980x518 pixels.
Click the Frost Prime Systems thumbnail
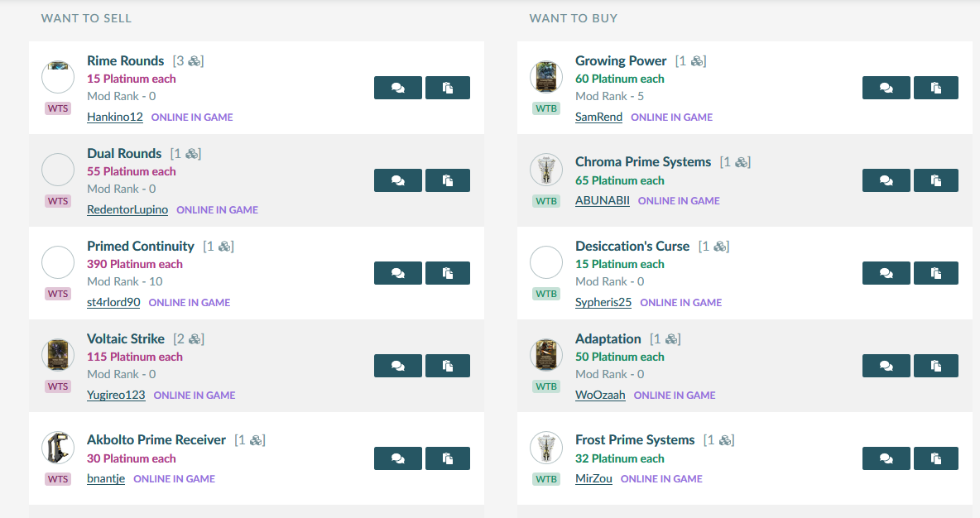546,448
